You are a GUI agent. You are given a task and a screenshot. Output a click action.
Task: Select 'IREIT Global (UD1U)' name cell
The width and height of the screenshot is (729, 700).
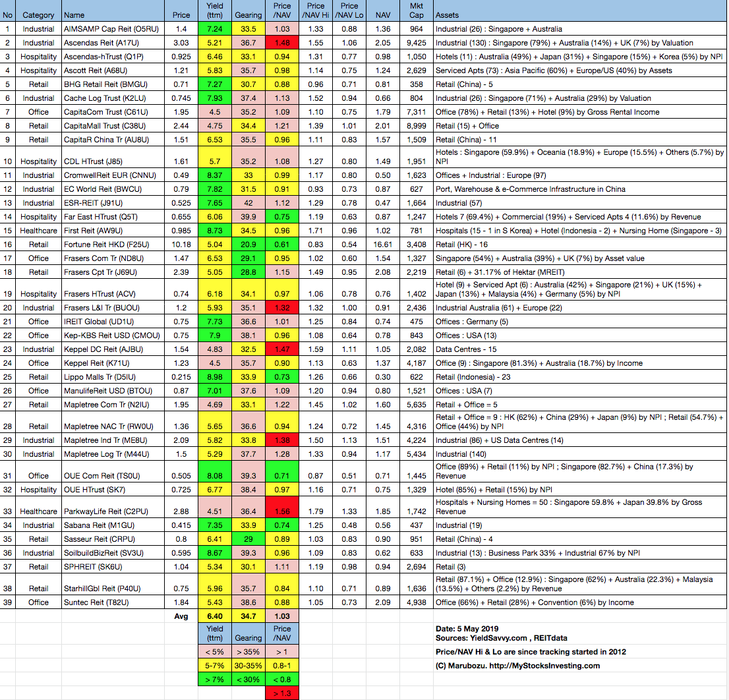[113, 322]
